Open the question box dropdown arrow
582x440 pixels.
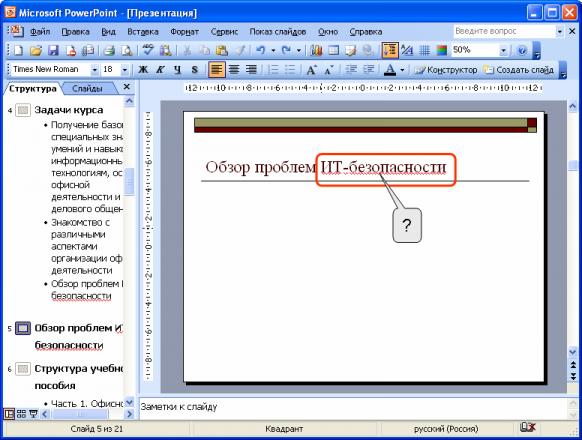click(x=560, y=32)
